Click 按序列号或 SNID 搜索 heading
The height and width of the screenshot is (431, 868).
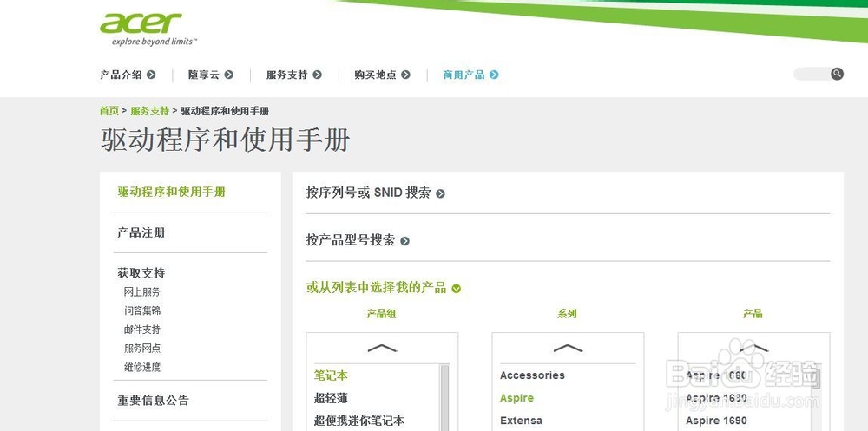click(368, 193)
